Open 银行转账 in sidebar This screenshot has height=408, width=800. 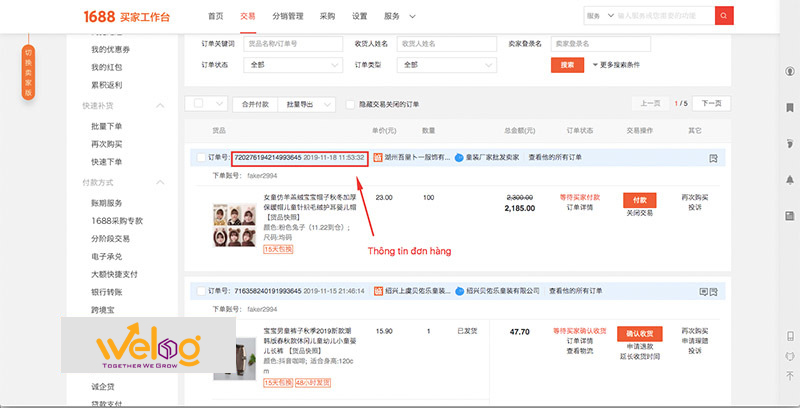click(x=107, y=292)
